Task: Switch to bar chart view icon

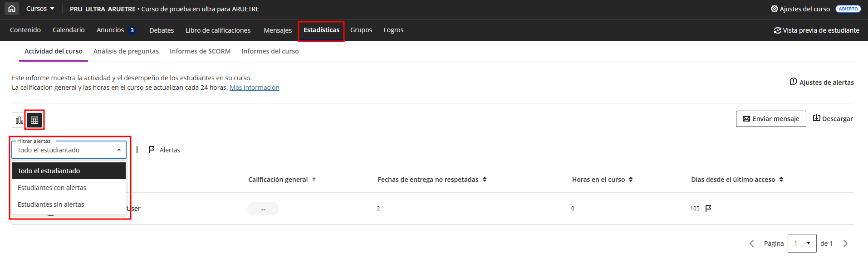Action: tap(19, 120)
